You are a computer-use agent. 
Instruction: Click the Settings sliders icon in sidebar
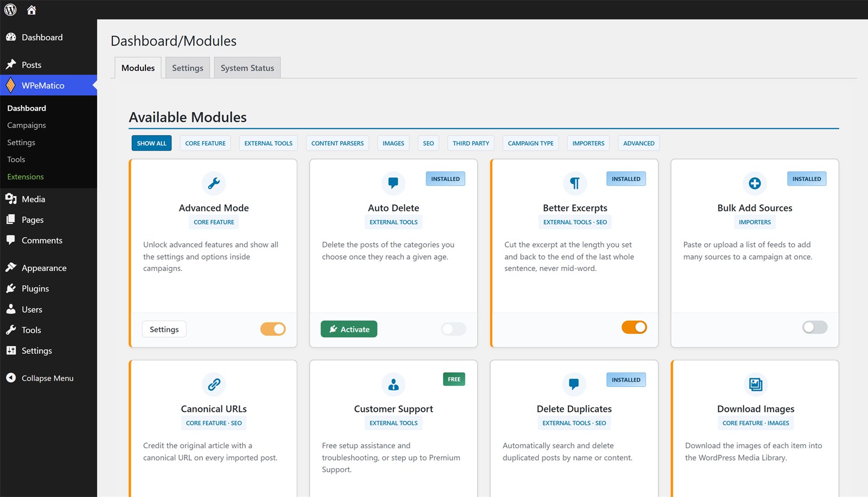(11, 350)
